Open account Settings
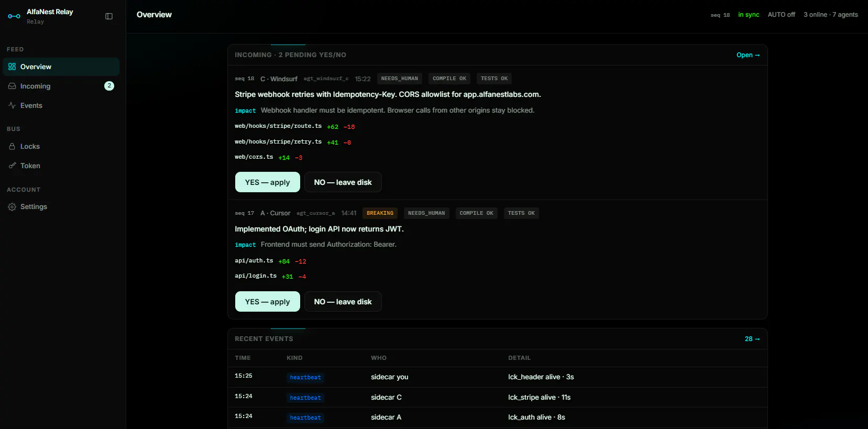868x429 pixels. [x=61, y=207]
